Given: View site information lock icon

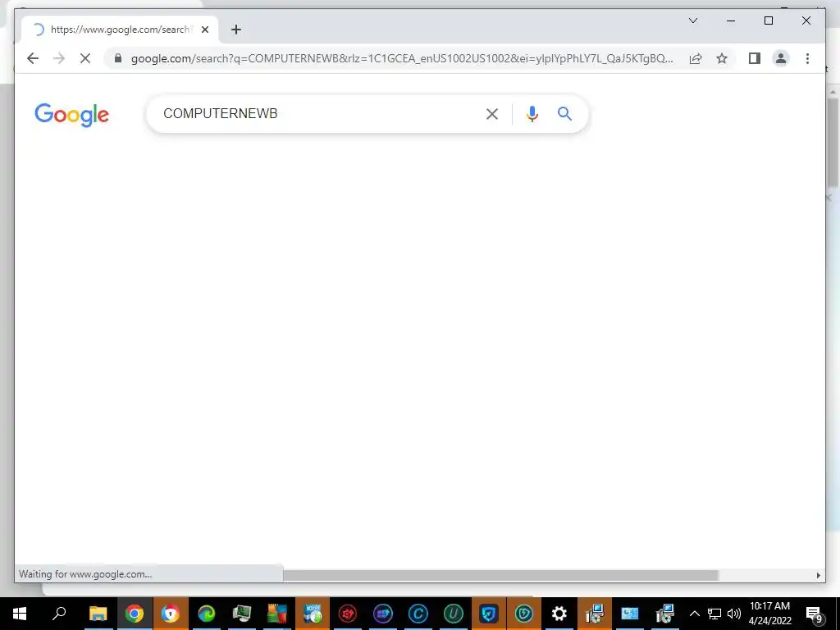Looking at the screenshot, I should pos(118,58).
